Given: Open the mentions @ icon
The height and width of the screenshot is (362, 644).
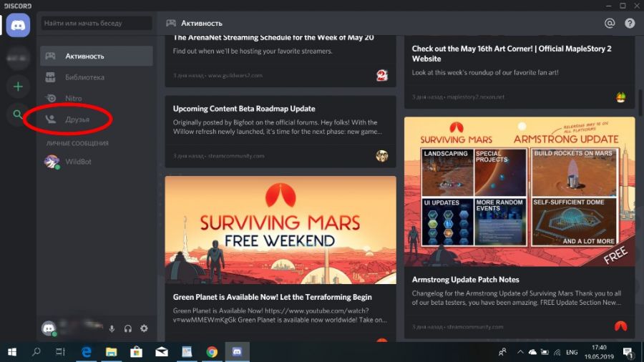Looking at the screenshot, I should click(x=610, y=23).
